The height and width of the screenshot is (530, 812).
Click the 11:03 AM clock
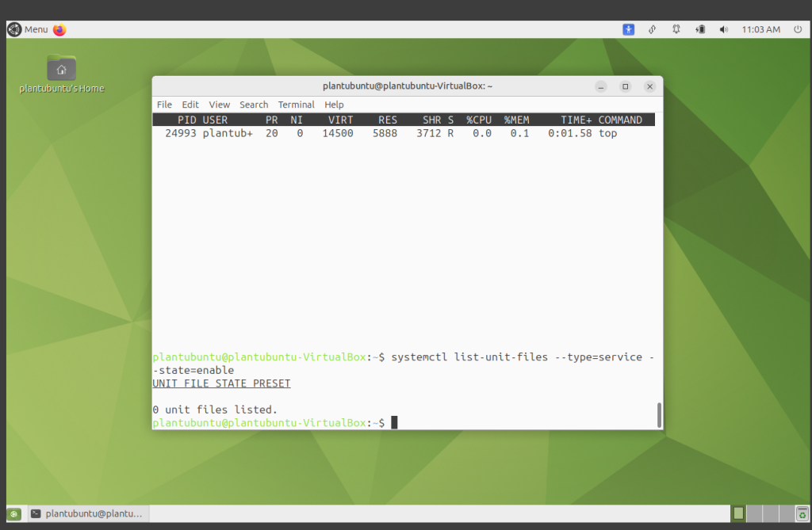coord(760,29)
